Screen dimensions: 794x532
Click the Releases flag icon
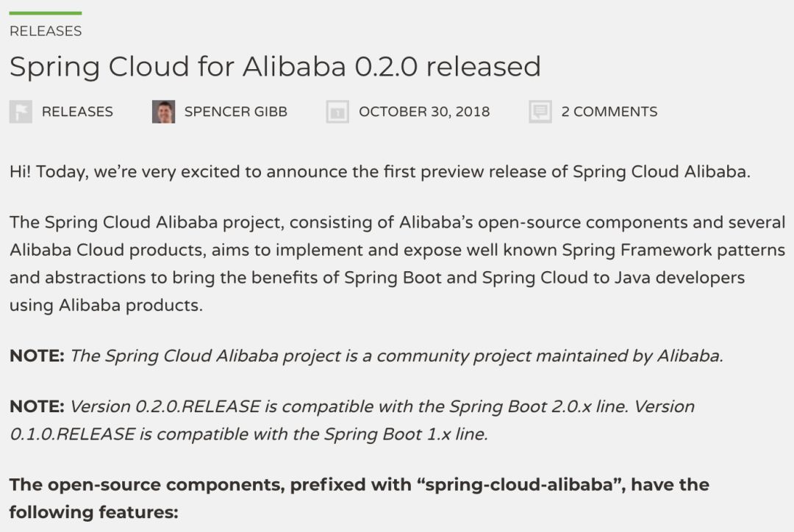21,112
